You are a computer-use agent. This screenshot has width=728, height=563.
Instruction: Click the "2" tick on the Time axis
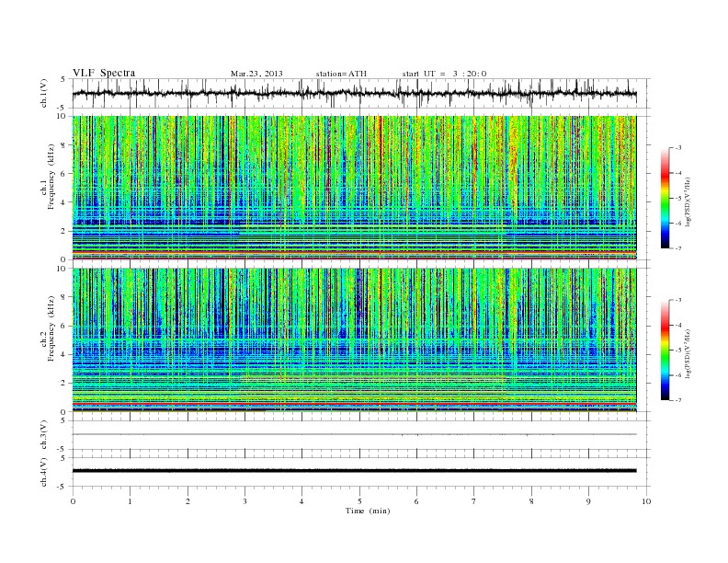pos(188,501)
